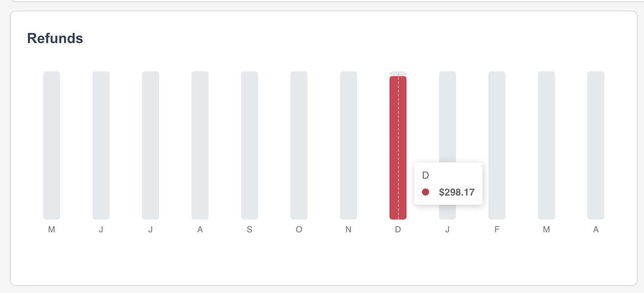Viewport: 644px width, 293px height.
Task: Select the first gray M bar for May
Action: [52, 145]
